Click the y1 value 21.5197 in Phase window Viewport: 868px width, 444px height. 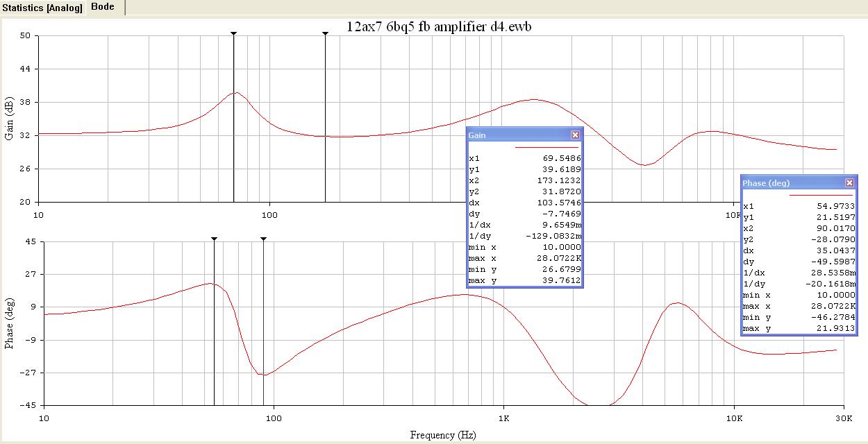pyautogui.click(x=836, y=217)
